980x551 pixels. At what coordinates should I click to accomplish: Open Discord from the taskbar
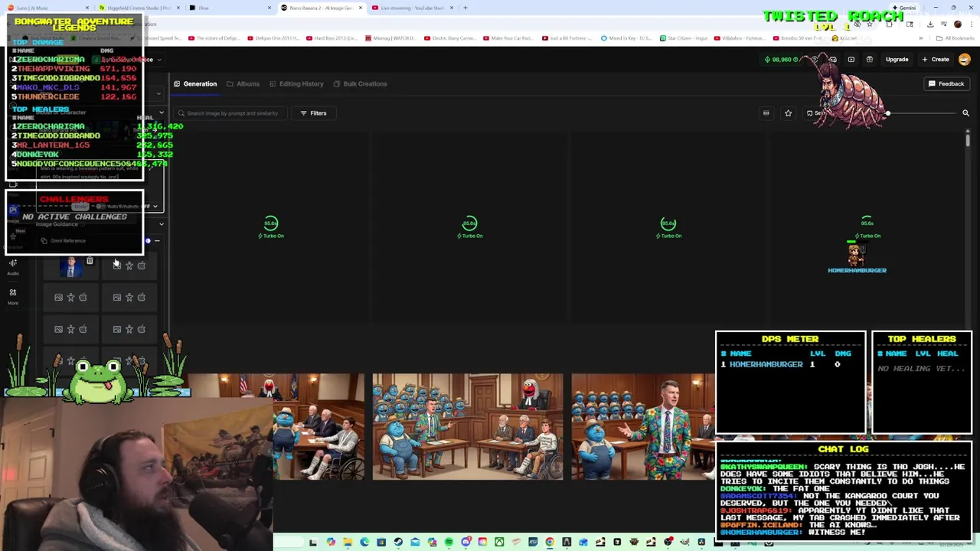point(465,542)
